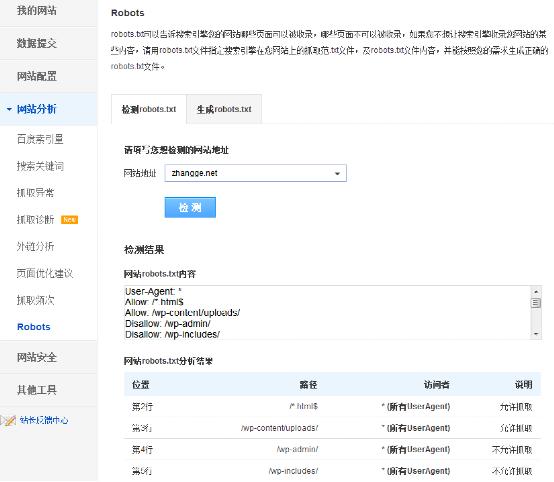Switch to 检测robots.txt tab
The image size is (554, 482).
[x=149, y=109]
